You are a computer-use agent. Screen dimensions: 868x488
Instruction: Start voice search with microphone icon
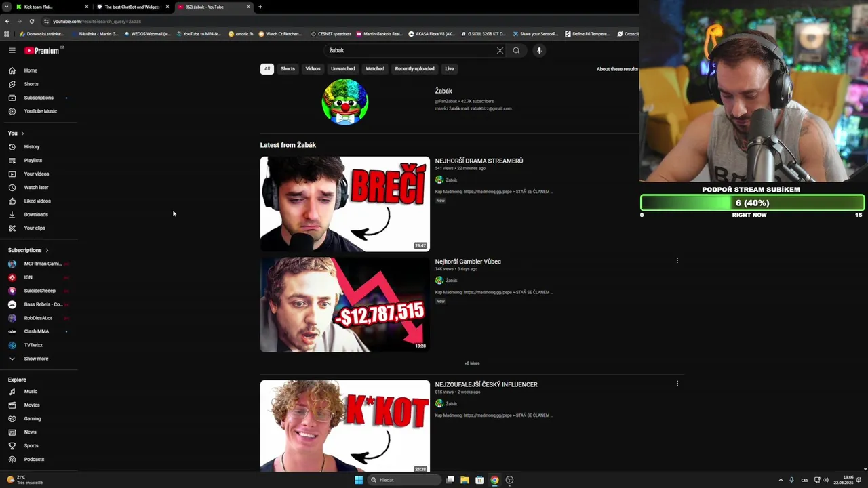pyautogui.click(x=539, y=50)
